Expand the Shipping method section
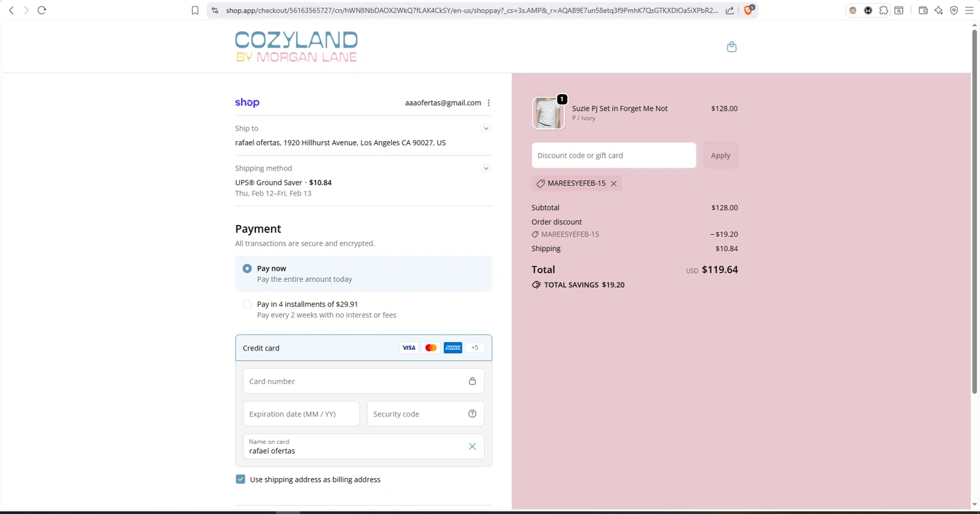Screen dimensions: 980x514 coord(486,169)
